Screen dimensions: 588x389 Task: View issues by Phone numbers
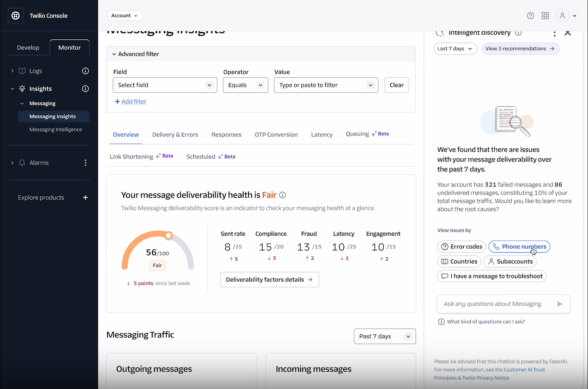click(519, 247)
